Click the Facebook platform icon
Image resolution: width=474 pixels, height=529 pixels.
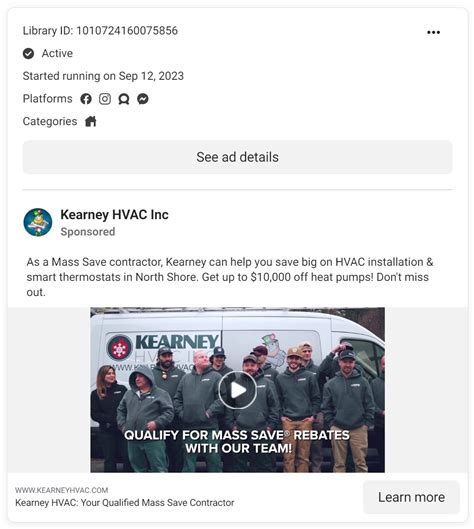[86, 99]
